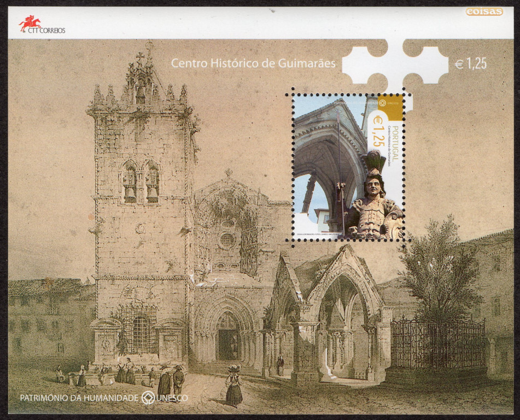Click the left bell in the tower window
Screen dimensions: 520x420
pos(130,193)
